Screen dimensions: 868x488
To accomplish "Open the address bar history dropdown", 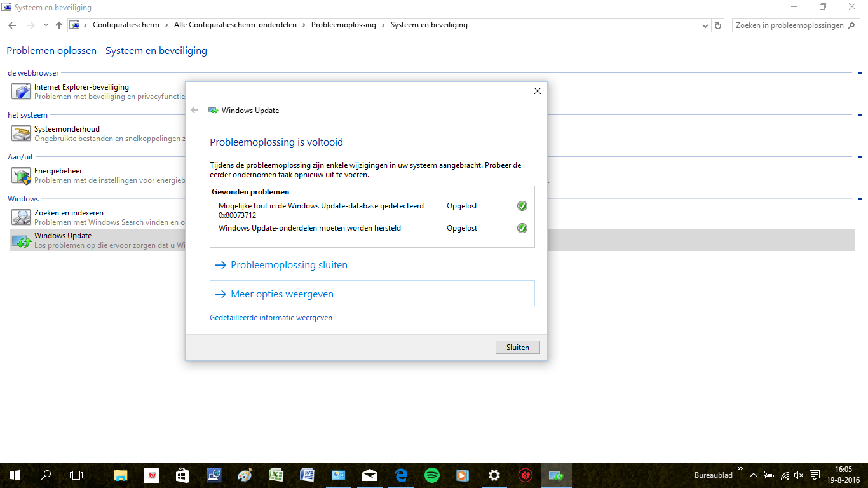I will [x=705, y=25].
